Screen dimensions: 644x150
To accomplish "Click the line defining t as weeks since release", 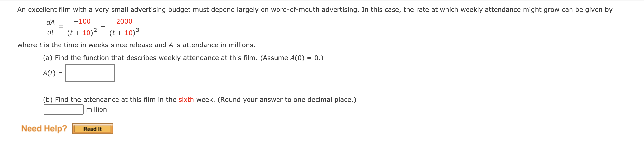I will click(136, 45).
